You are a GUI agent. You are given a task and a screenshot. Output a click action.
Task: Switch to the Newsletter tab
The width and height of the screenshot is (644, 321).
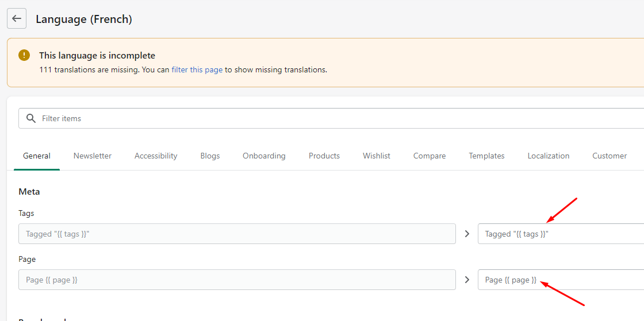[x=93, y=156]
